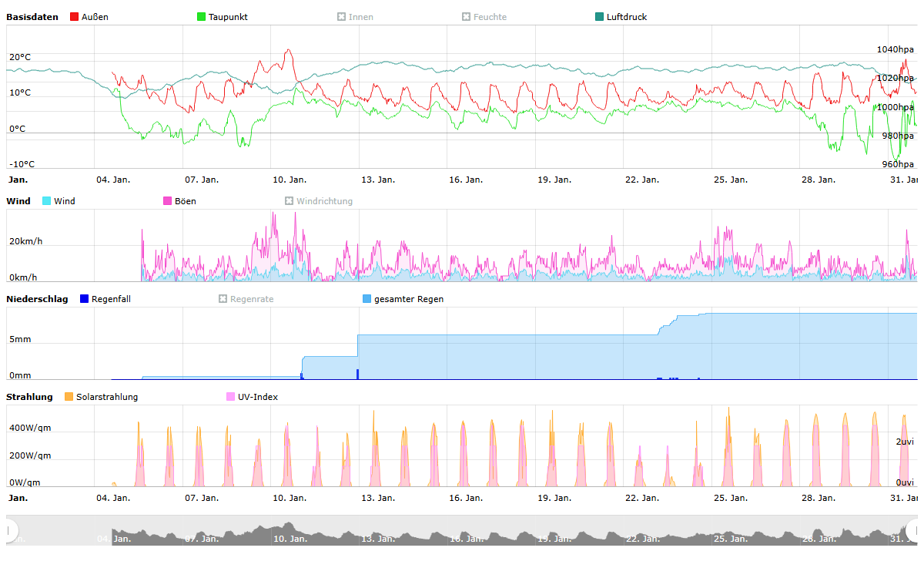The height and width of the screenshot is (578, 924).
Task: Click the red Außen legend marker
Action: [74, 17]
